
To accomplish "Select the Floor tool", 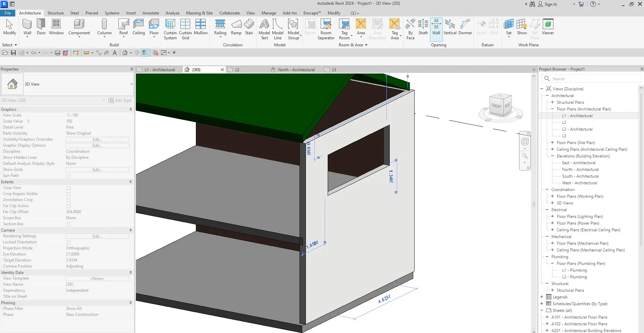I will (154, 27).
